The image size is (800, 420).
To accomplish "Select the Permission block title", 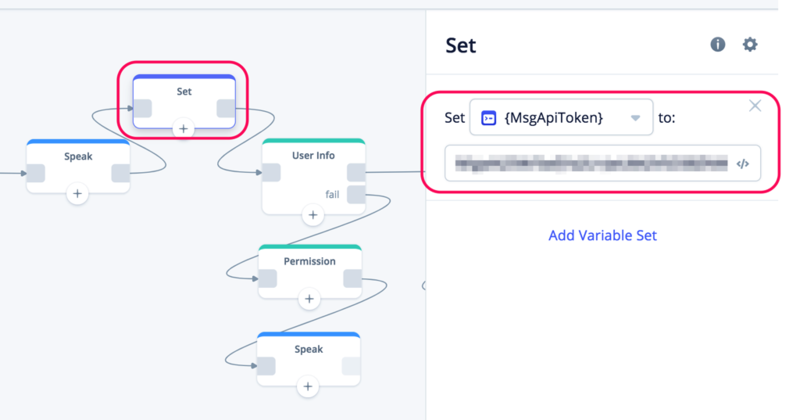I will (x=310, y=261).
